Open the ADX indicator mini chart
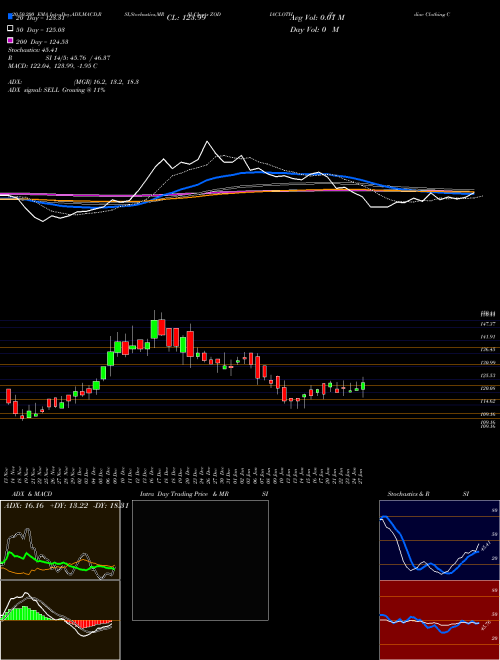 (60, 540)
